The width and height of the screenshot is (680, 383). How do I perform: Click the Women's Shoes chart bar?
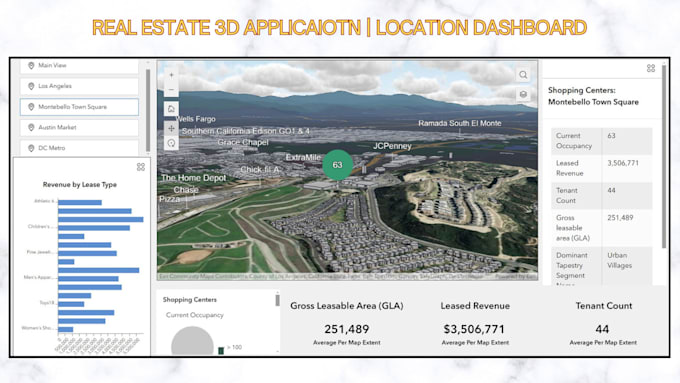click(65, 329)
